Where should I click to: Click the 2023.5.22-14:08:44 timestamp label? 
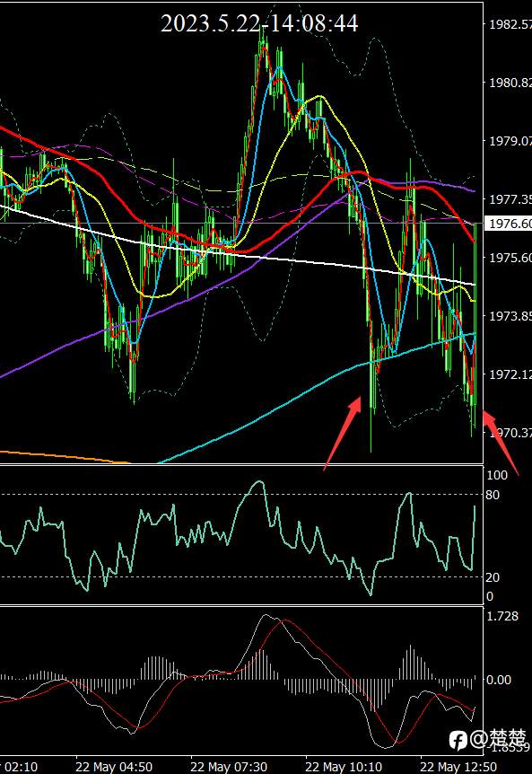click(x=259, y=23)
